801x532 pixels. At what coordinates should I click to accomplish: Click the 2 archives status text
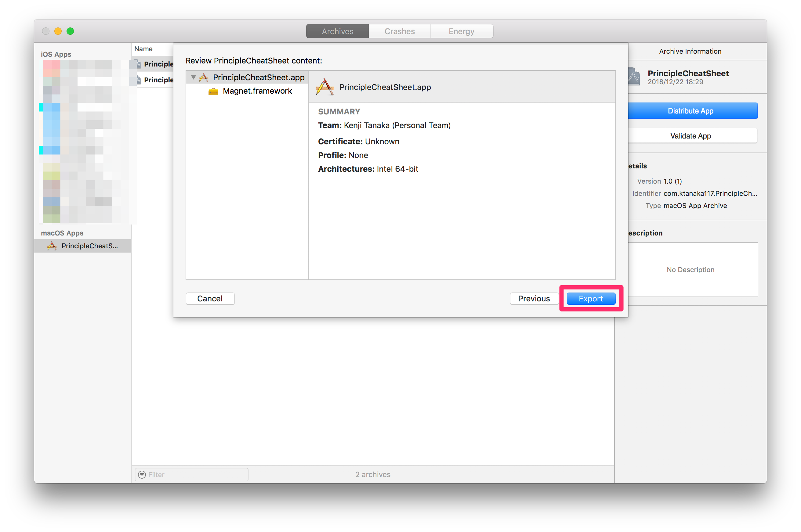pyautogui.click(x=372, y=474)
